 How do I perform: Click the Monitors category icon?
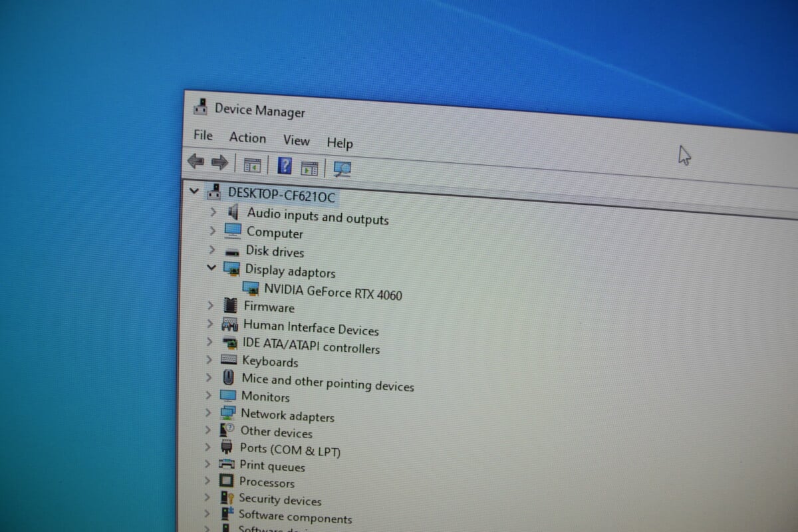(x=228, y=395)
